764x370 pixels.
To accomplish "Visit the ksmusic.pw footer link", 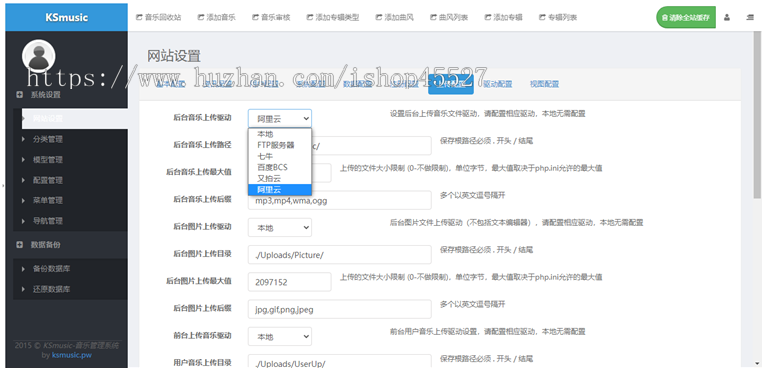I will pos(72,355).
